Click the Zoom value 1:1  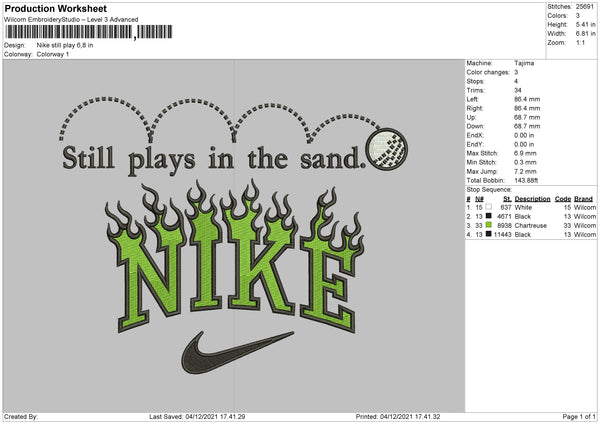580,42
